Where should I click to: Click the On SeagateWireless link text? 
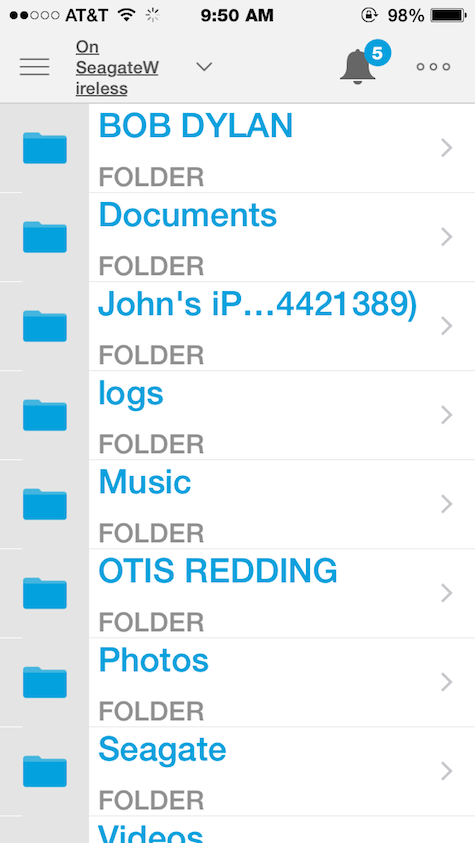pyautogui.click(x=117, y=68)
